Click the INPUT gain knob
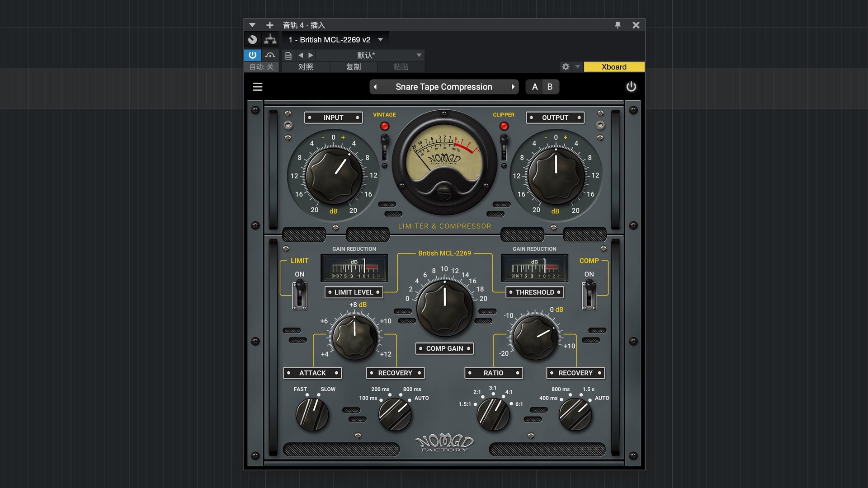Image resolution: width=868 pixels, height=488 pixels. coord(334,176)
